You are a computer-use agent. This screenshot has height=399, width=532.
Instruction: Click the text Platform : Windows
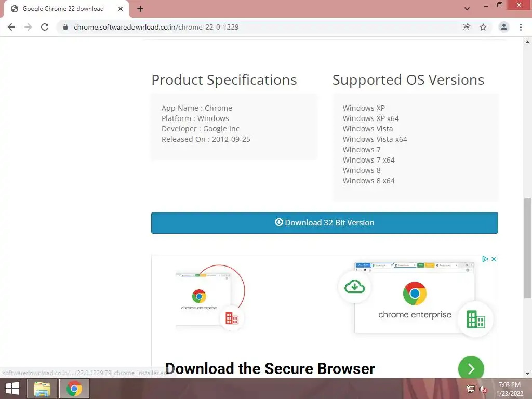point(195,118)
